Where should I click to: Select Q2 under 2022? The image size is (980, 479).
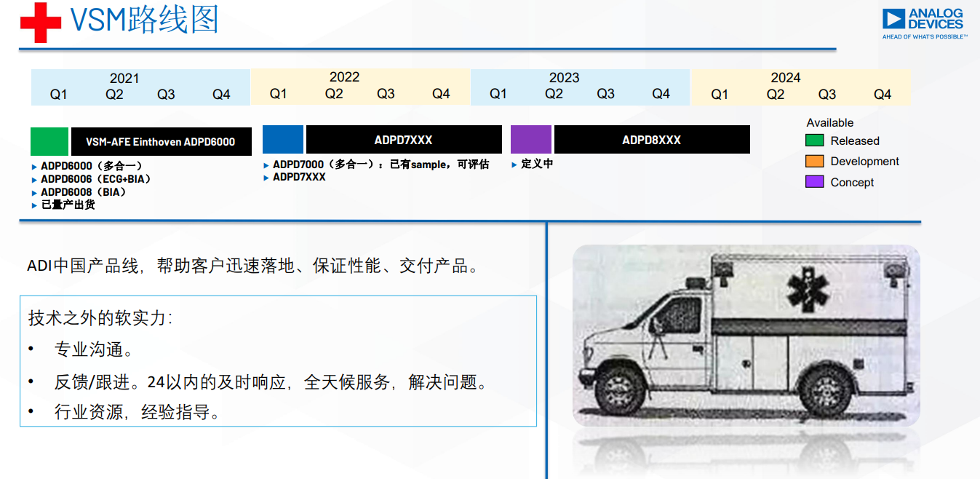click(x=334, y=94)
